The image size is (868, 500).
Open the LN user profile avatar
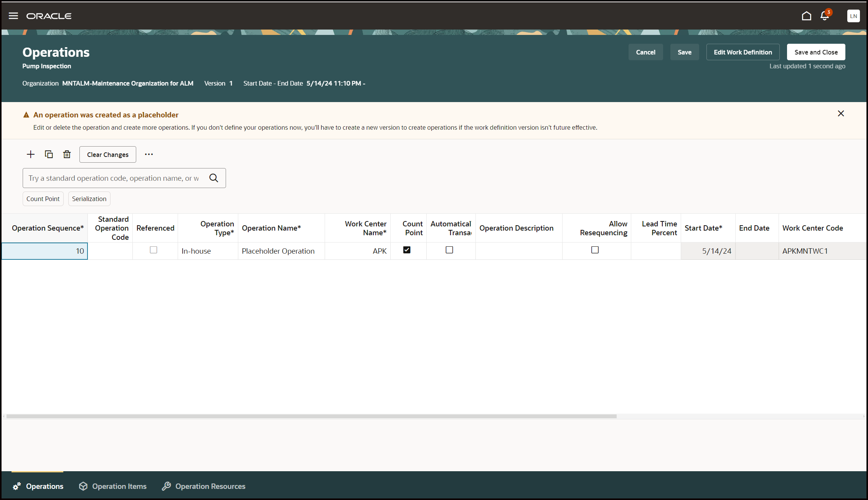[x=853, y=16]
